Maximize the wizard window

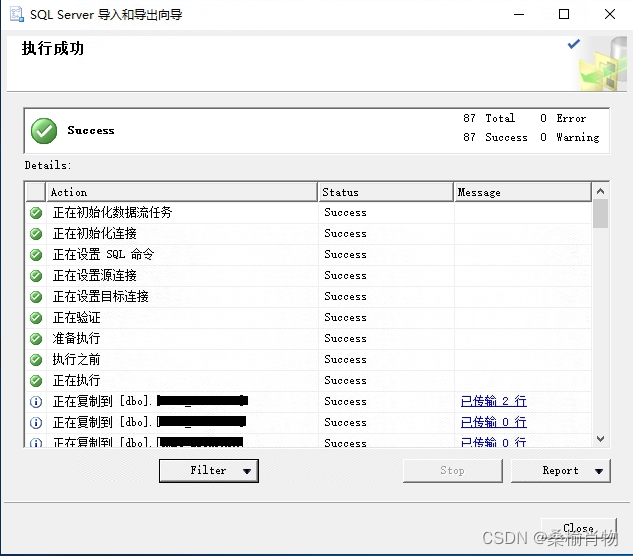coord(564,15)
